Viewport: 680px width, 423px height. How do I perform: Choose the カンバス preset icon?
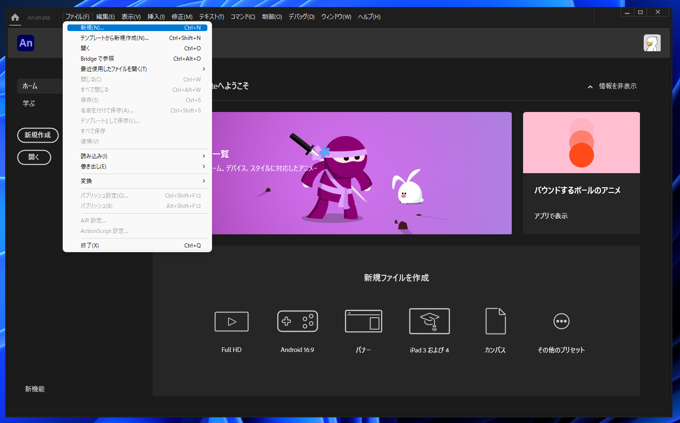(x=495, y=321)
